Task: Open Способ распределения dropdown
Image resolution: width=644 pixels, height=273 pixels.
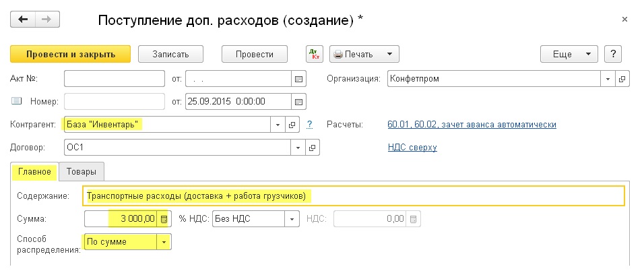Action: pyautogui.click(x=164, y=242)
